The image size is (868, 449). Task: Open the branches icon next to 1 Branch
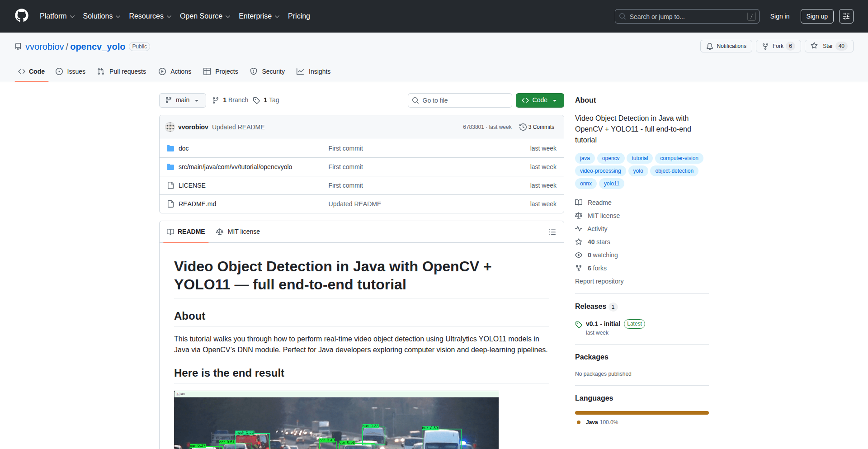[x=216, y=100]
